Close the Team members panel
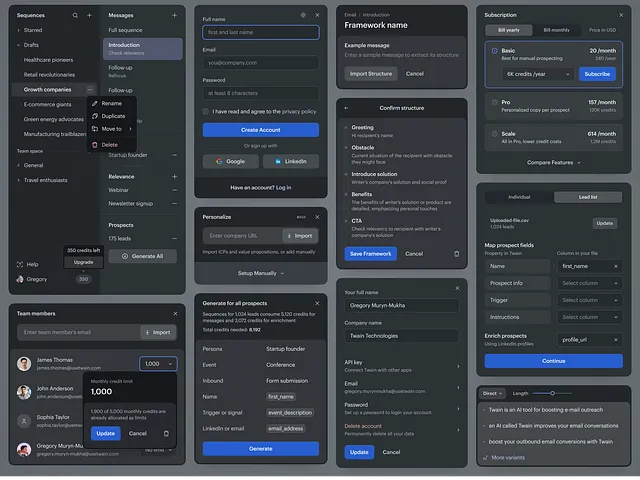 (175, 313)
